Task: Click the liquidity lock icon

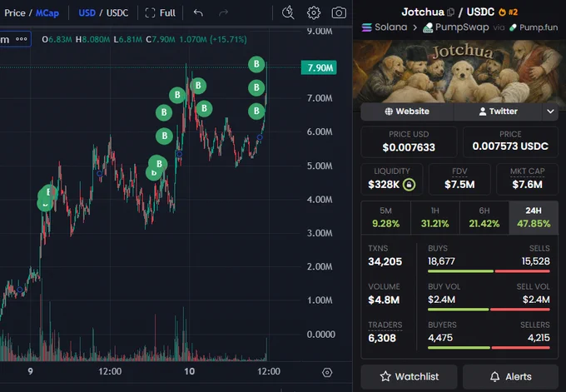Action: 409,185
